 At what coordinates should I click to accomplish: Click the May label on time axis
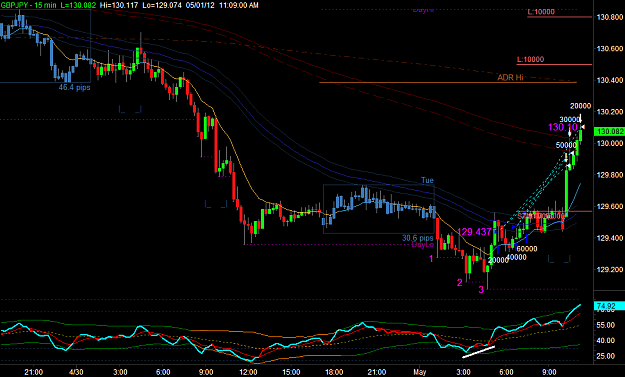[x=420, y=372]
